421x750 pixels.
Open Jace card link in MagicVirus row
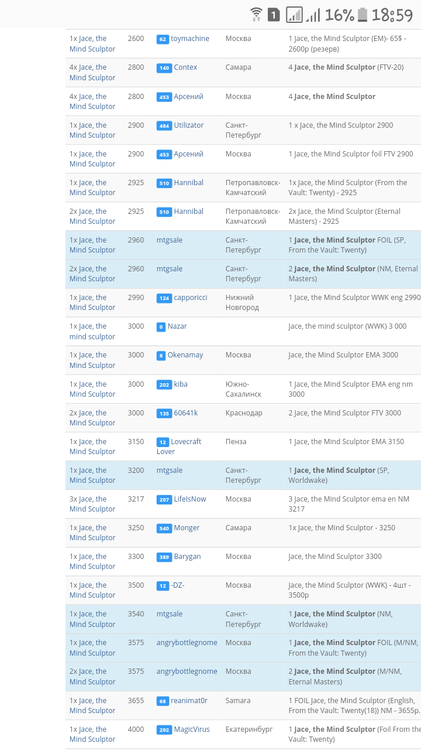[92, 734]
